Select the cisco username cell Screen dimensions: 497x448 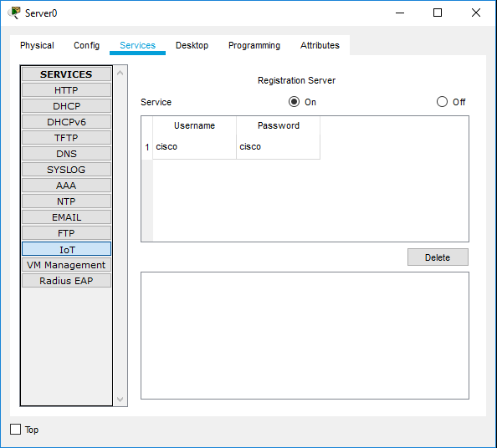click(x=194, y=147)
